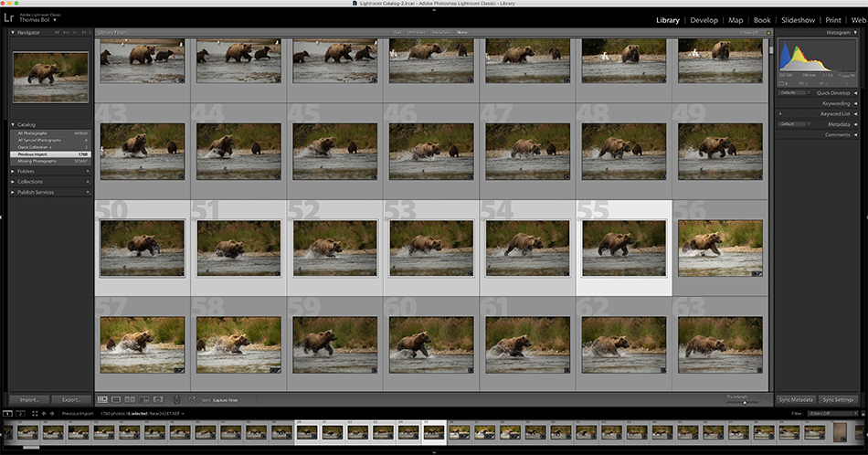
Task: Open the Thomas Bol identity plate menu
Action: [x=37, y=20]
